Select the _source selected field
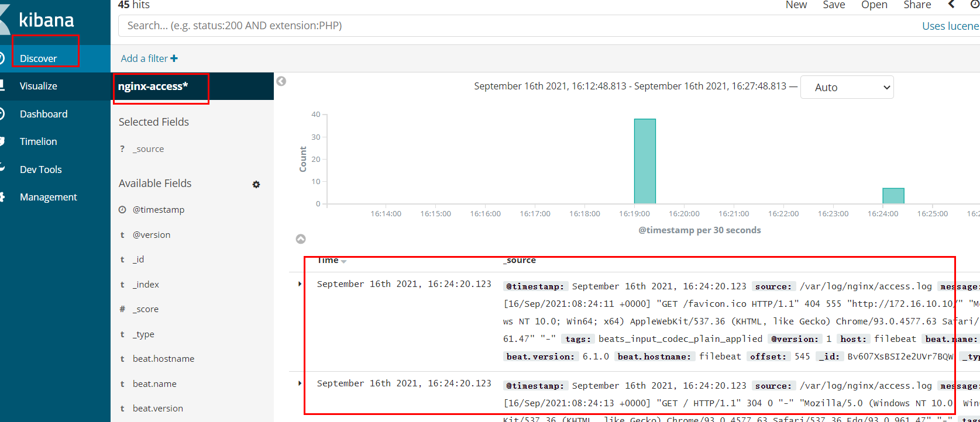Screen dimensions: 980x422 [x=148, y=149]
